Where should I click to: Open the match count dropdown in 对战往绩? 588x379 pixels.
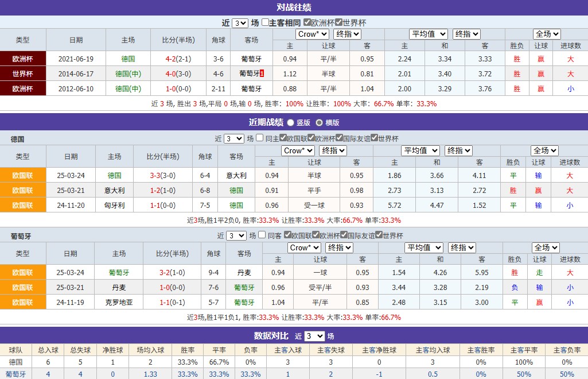240,23
